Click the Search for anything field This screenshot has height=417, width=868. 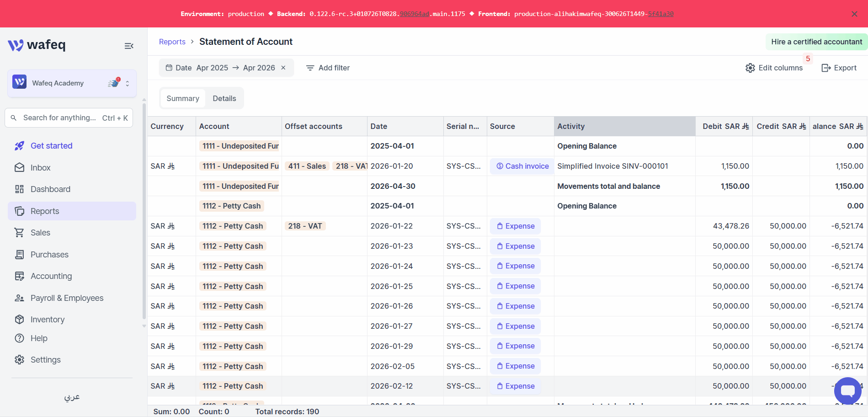coord(69,118)
